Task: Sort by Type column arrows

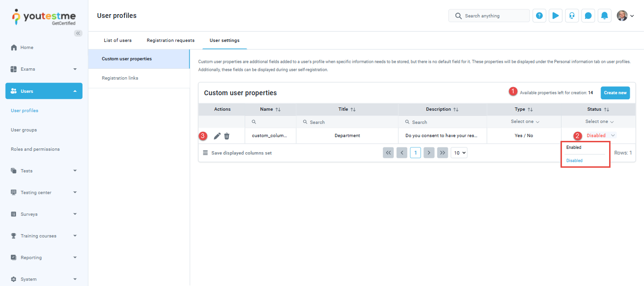Action: (530, 109)
